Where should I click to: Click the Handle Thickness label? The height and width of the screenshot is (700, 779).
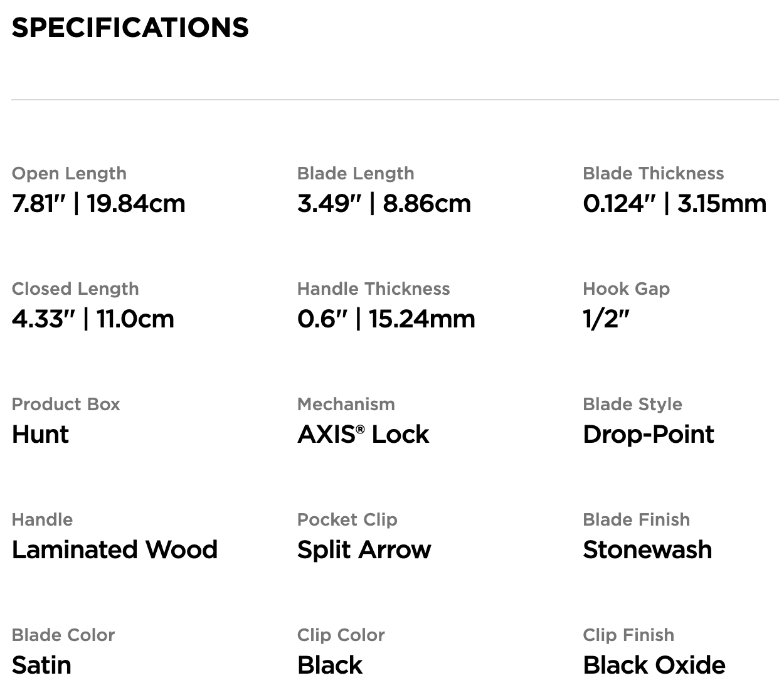tap(373, 289)
